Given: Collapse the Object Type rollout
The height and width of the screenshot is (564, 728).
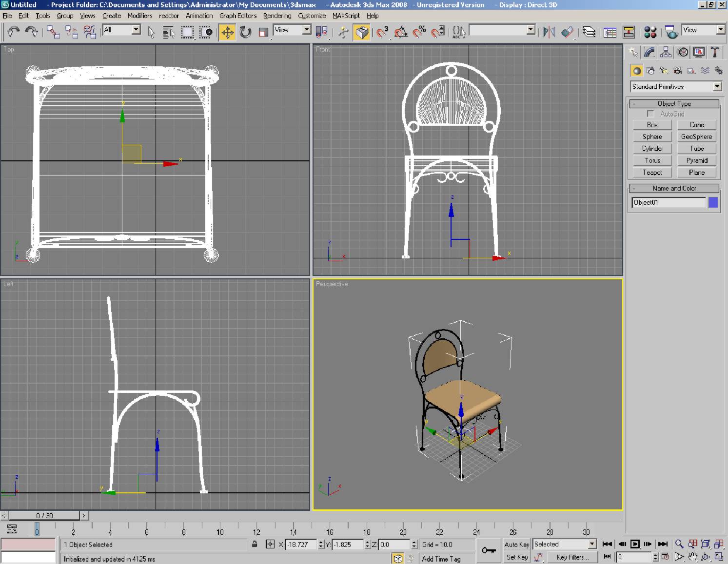Looking at the screenshot, I should (674, 104).
